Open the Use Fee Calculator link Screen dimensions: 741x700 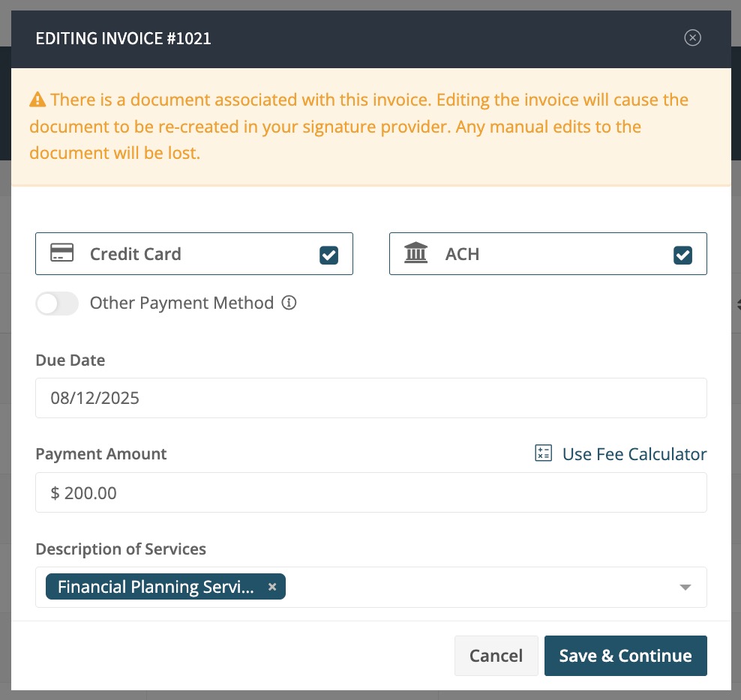point(634,454)
